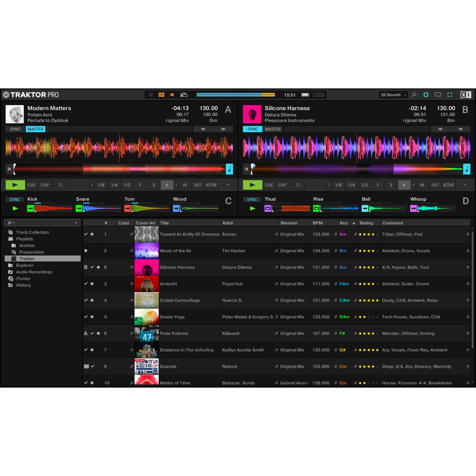This screenshot has height=476, width=476.
Task: Click the speaker icon in the top bar
Action: click(x=172, y=95)
